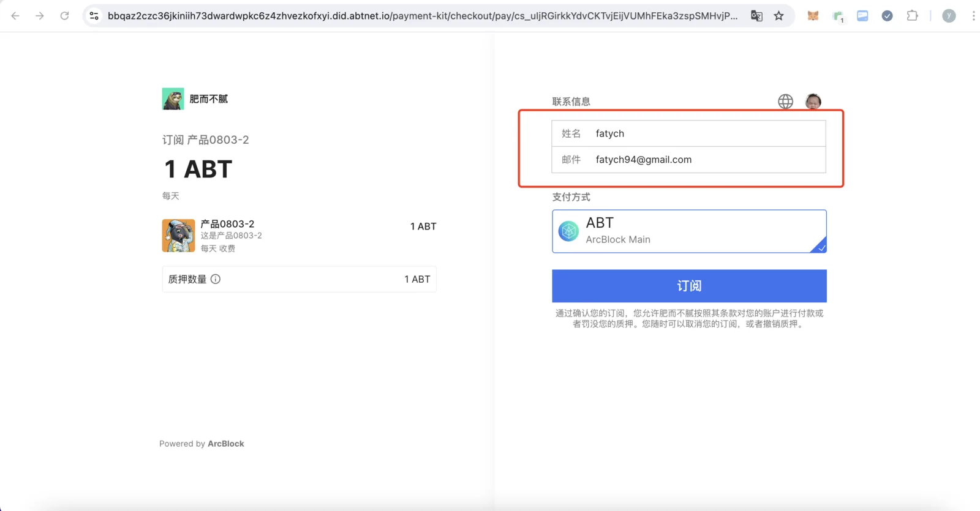The image size is (980, 511).
Task: Open the blue card extension icon
Action: pos(862,16)
